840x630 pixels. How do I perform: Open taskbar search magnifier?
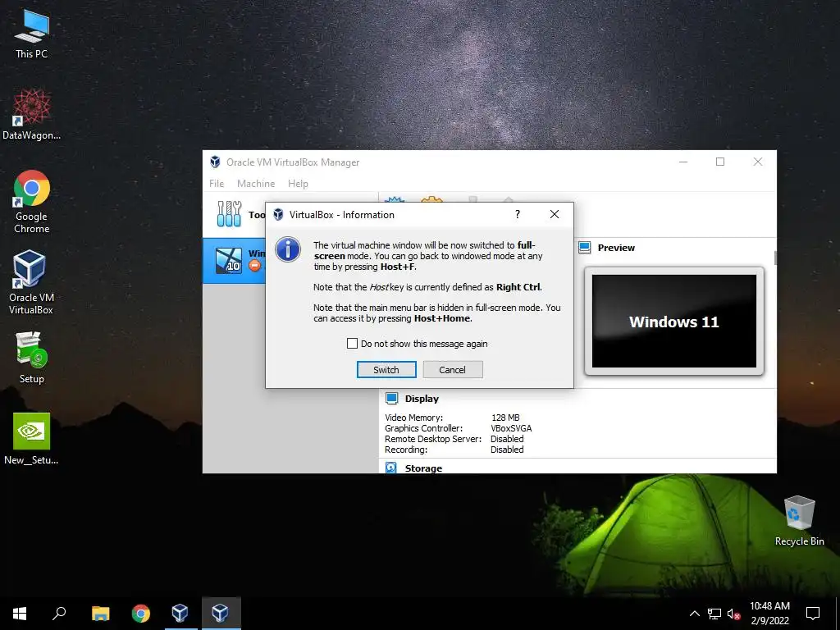59,614
